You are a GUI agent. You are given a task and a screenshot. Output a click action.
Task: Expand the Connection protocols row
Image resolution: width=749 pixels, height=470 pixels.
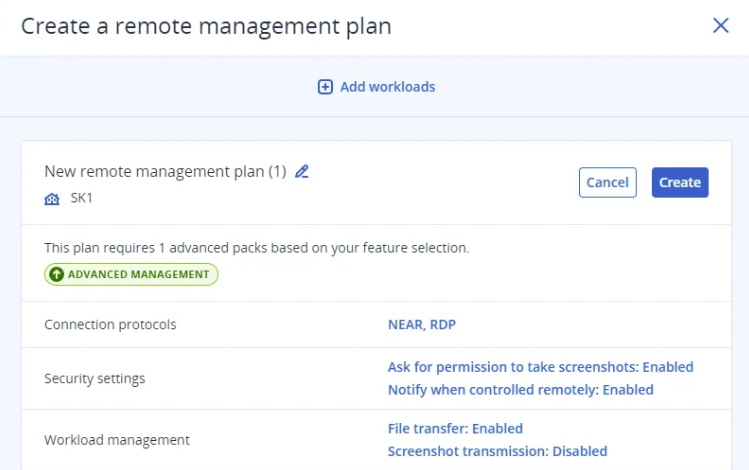pyautogui.click(x=110, y=325)
